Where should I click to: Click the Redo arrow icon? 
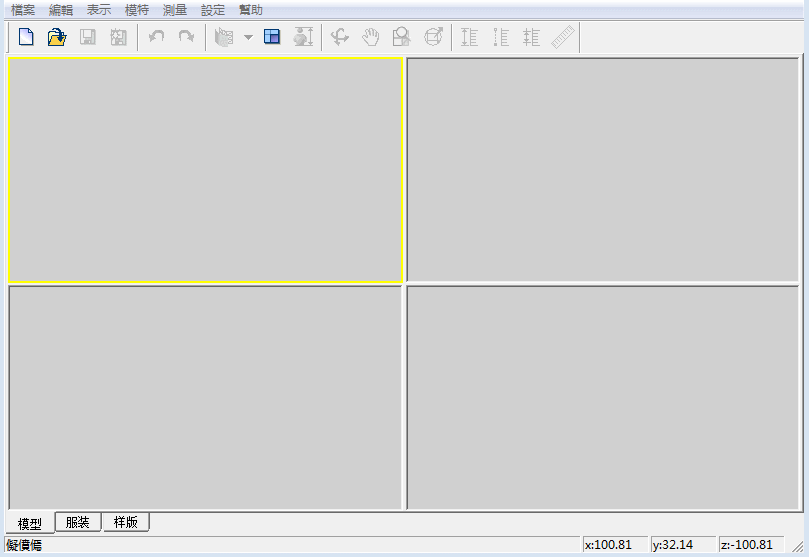(186, 38)
